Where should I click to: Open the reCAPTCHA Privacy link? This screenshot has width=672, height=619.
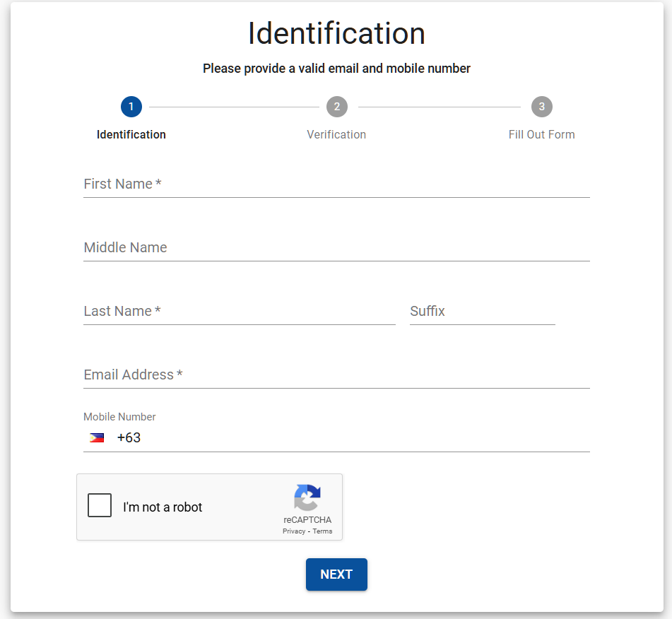(x=294, y=531)
